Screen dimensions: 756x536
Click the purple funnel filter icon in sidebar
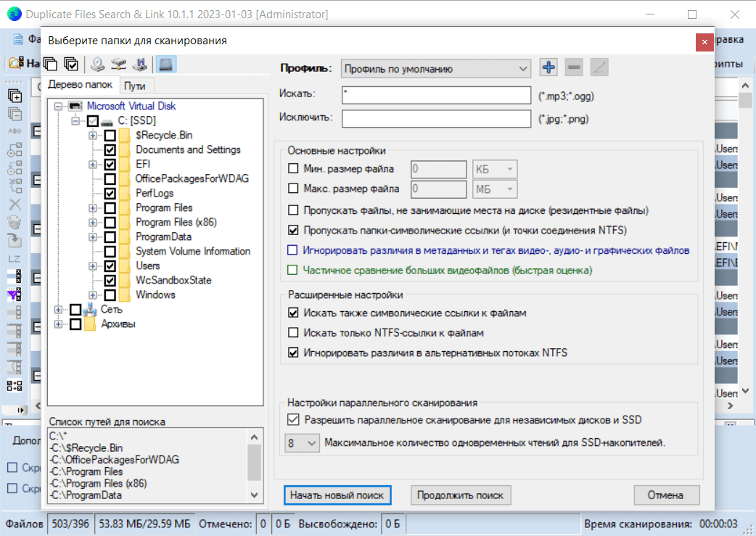(x=15, y=294)
